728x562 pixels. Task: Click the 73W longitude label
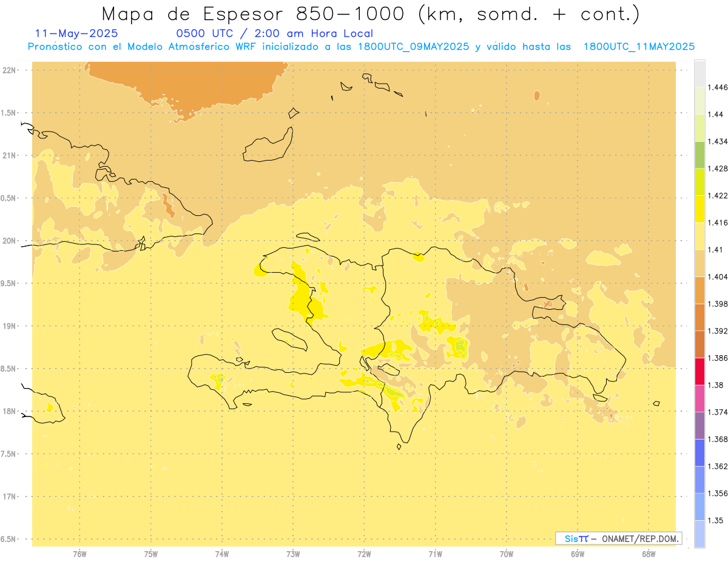(293, 554)
